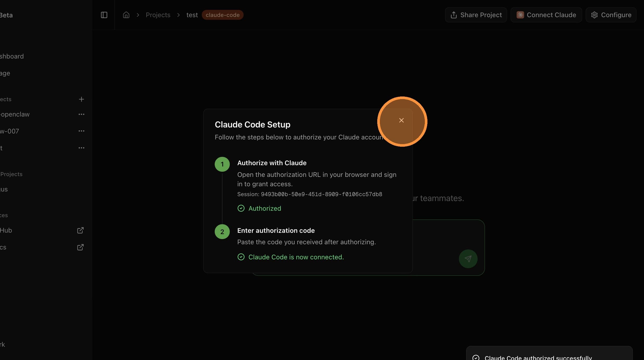Open the external link icon below Hub
The image size is (644, 360).
[x=80, y=247]
